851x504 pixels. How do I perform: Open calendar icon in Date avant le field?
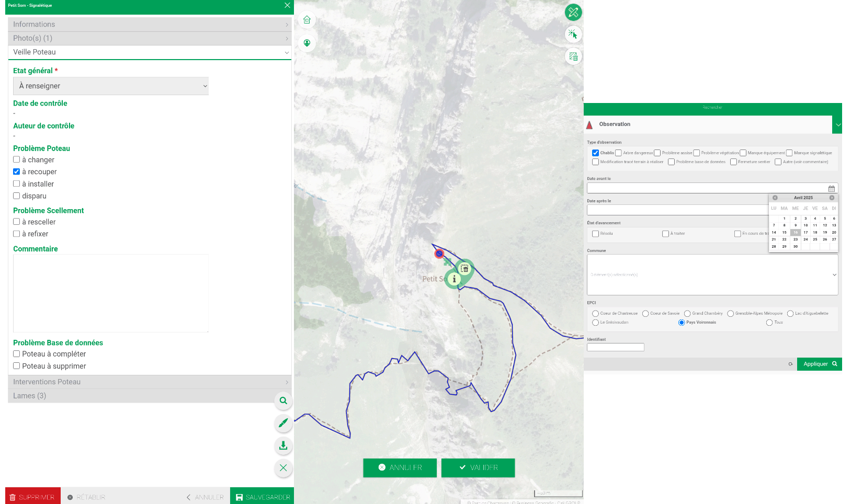pyautogui.click(x=832, y=189)
